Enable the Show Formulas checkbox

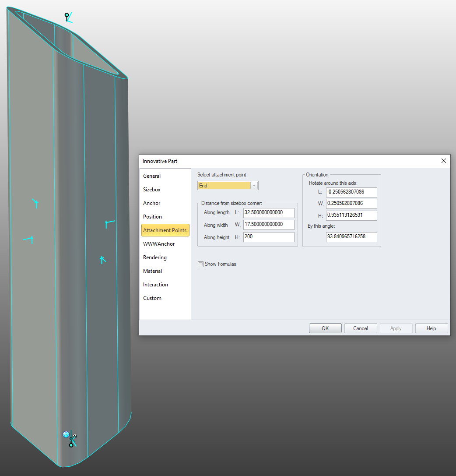pos(200,264)
